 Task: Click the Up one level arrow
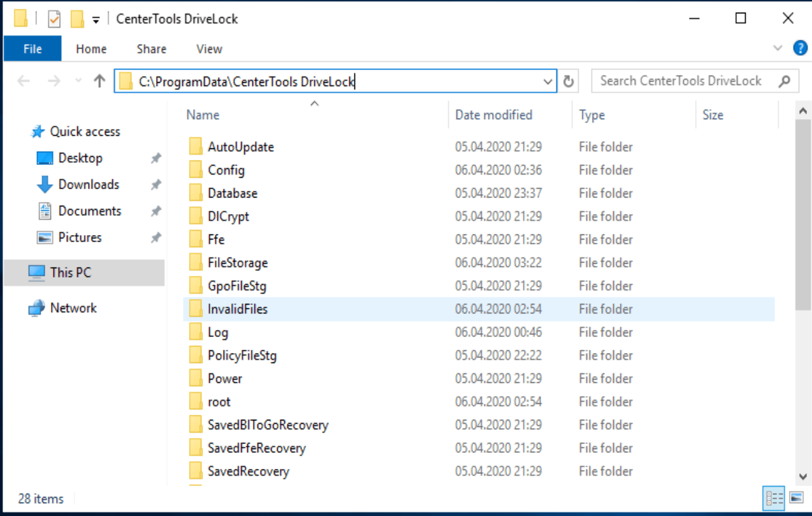99,81
